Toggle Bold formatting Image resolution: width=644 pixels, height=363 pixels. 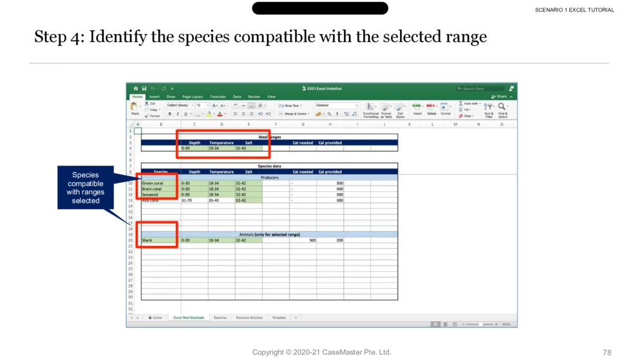pos(170,114)
